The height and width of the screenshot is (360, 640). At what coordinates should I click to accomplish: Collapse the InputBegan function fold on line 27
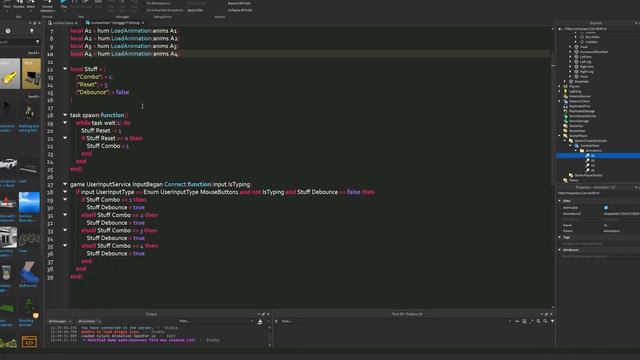click(65, 184)
